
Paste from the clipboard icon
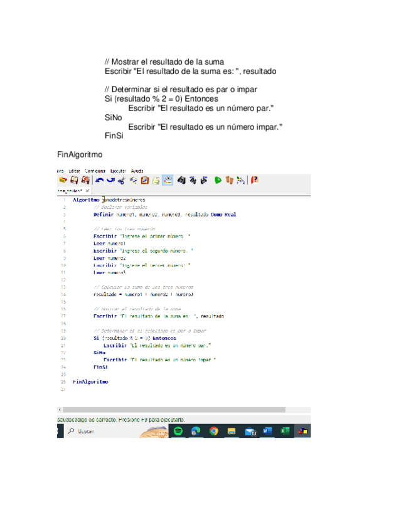point(145,180)
